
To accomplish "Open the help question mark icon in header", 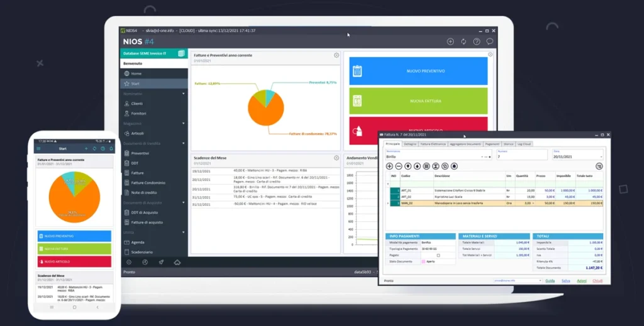I will (x=477, y=41).
